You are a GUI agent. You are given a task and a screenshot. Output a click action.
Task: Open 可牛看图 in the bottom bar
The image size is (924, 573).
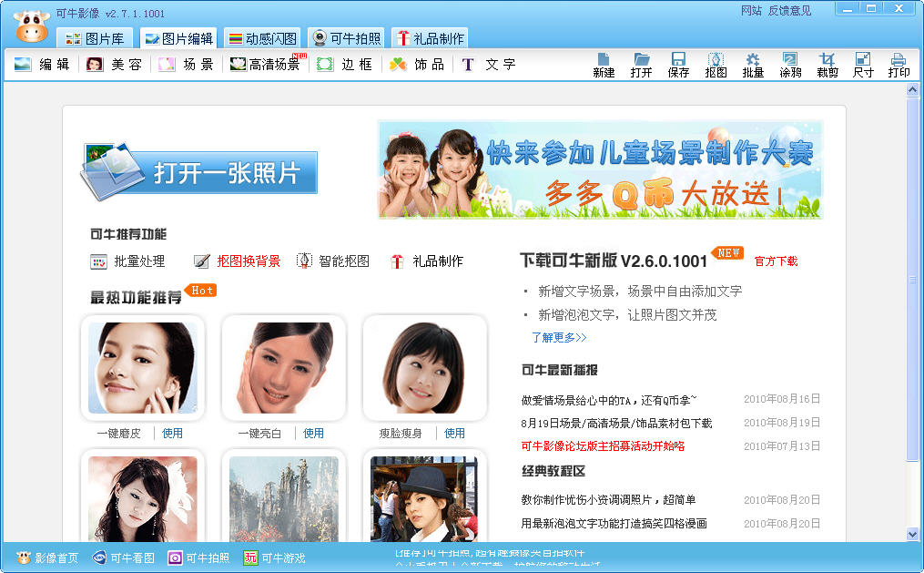124,558
